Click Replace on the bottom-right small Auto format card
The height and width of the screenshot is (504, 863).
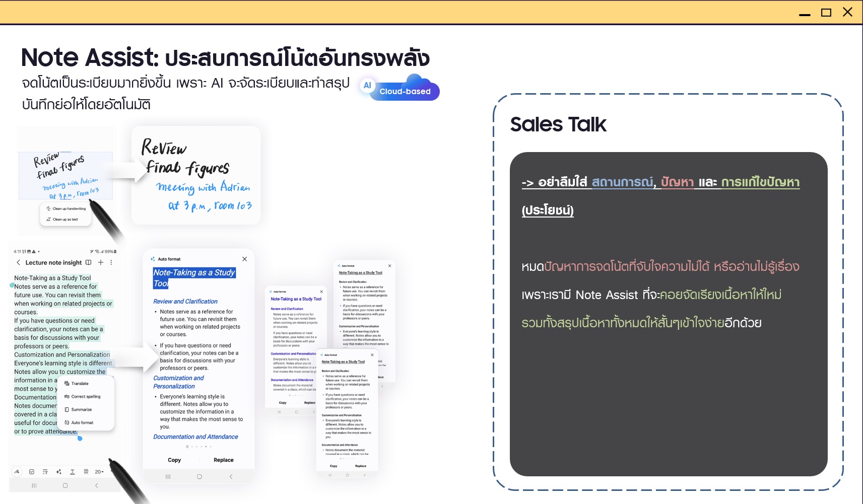361,466
